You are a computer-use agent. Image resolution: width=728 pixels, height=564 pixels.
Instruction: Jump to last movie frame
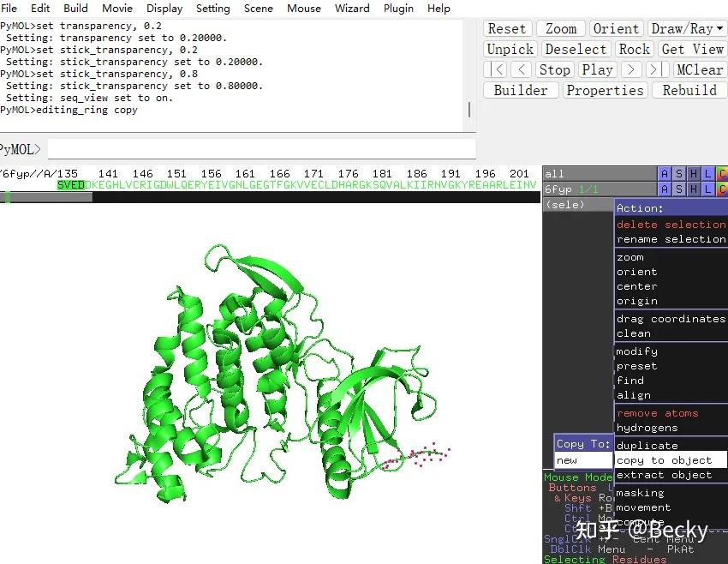[x=657, y=69]
